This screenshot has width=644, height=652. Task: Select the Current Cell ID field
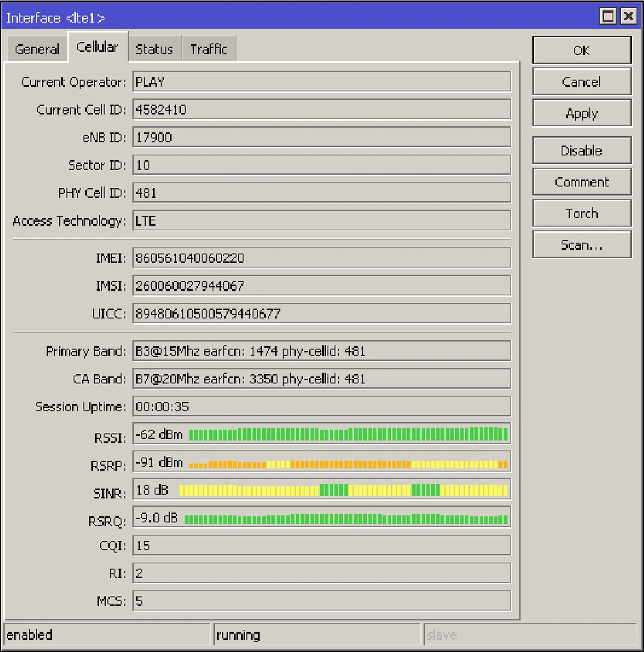(321, 110)
